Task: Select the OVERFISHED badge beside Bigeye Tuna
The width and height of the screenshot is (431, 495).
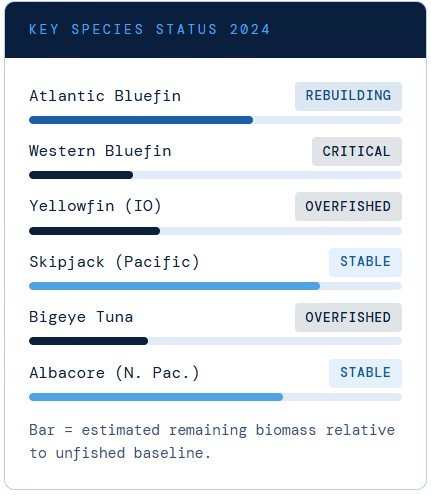Action: point(348,317)
